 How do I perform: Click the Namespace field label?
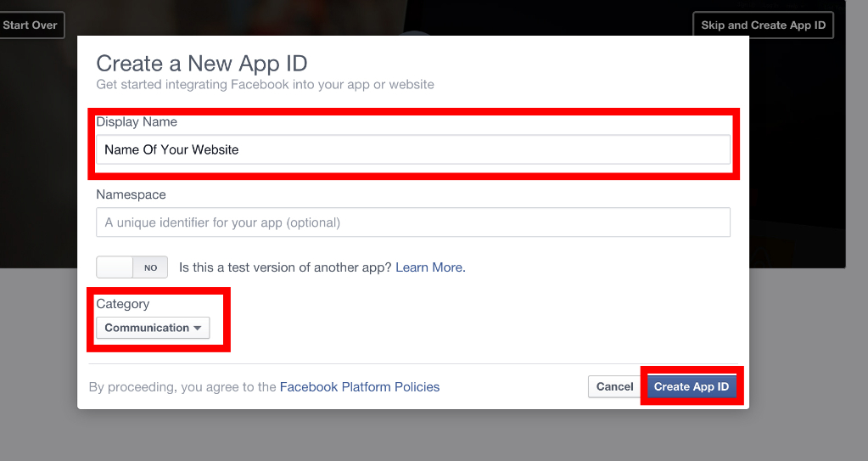click(x=131, y=195)
